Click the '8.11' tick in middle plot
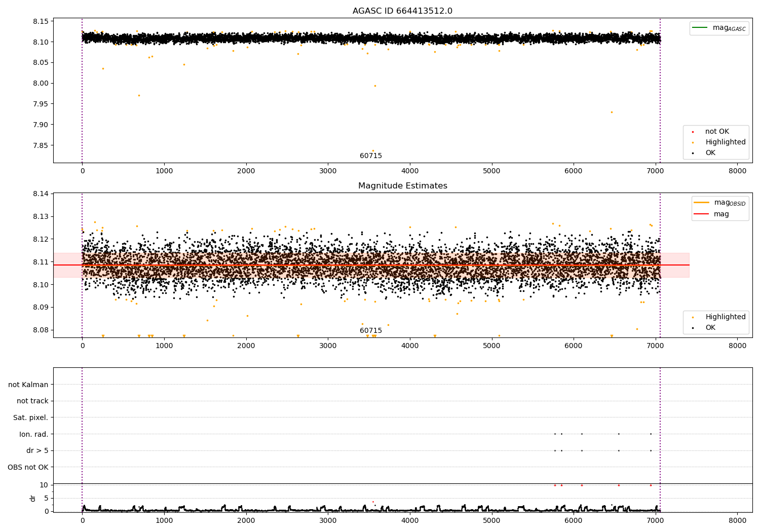 coord(41,262)
